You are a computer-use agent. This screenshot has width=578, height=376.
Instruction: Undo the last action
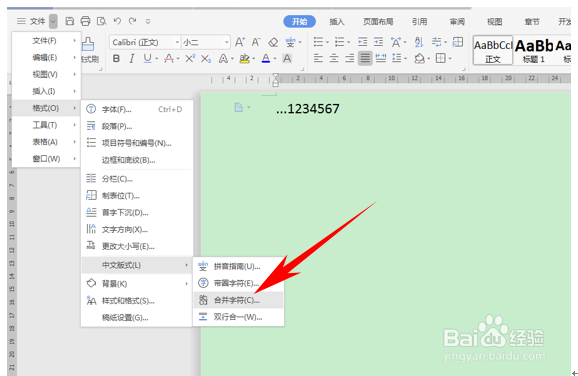pyautogui.click(x=117, y=21)
